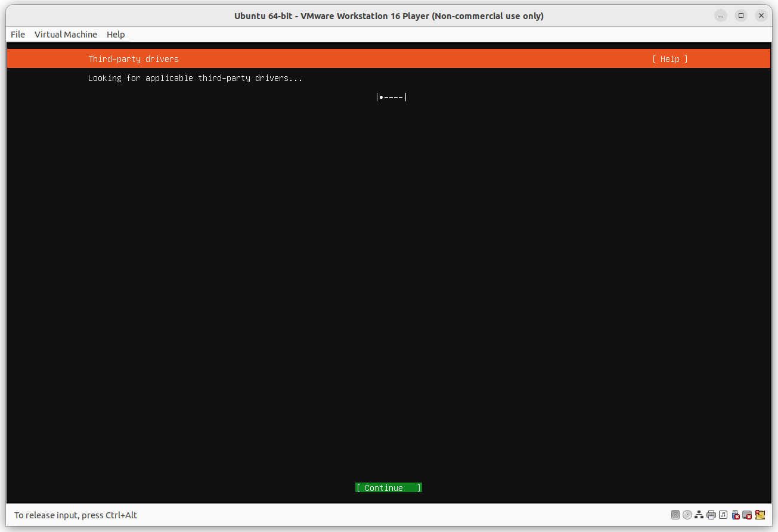Click the disconnected USB device icon

coord(735,515)
